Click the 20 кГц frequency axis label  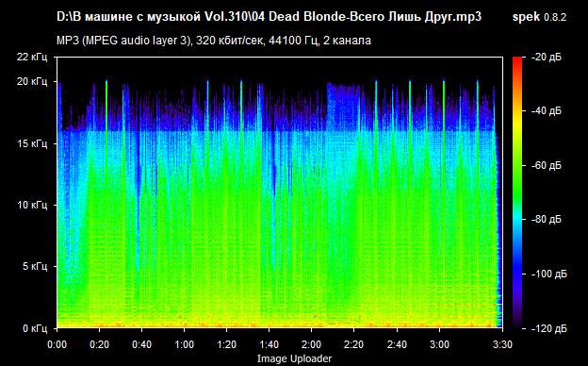[32, 81]
